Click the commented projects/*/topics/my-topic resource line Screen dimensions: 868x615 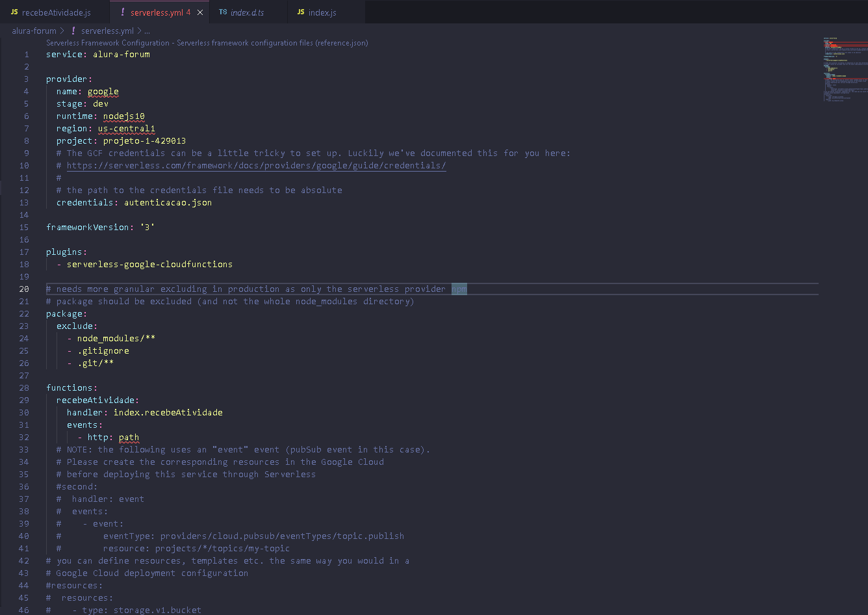[x=173, y=549]
